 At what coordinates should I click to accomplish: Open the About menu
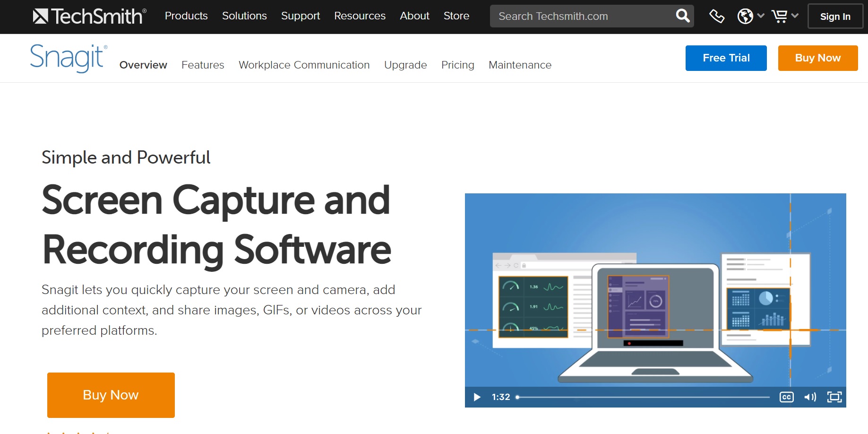tap(414, 16)
